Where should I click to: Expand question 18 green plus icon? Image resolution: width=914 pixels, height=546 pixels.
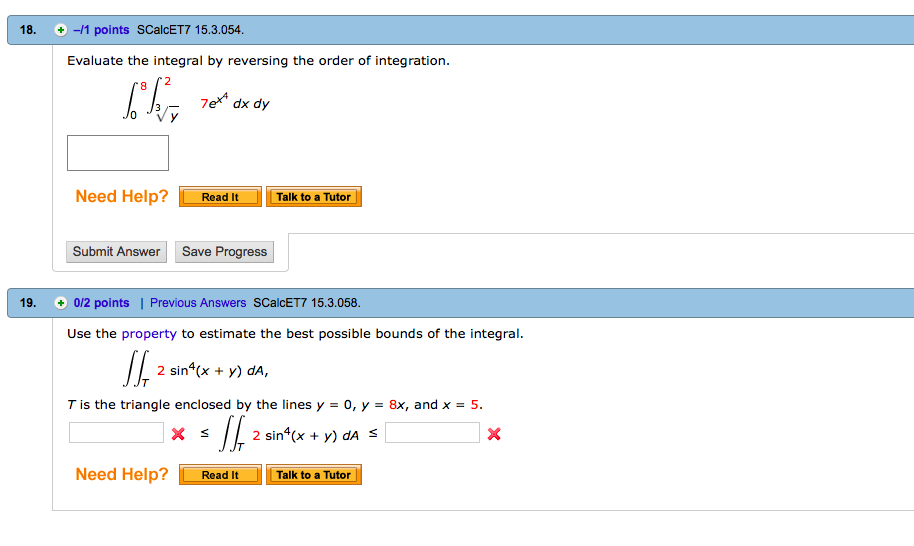[x=61, y=30]
